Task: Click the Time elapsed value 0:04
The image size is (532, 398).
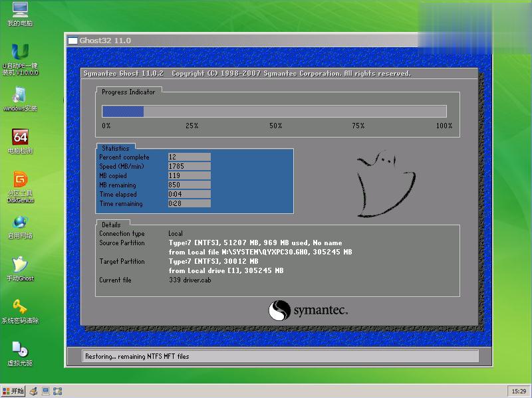Action: (x=190, y=194)
